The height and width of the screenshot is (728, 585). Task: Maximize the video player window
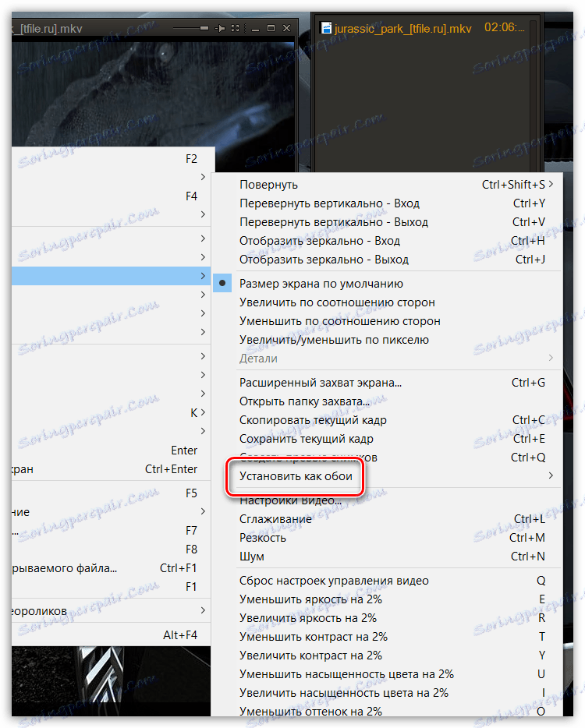click(271, 28)
